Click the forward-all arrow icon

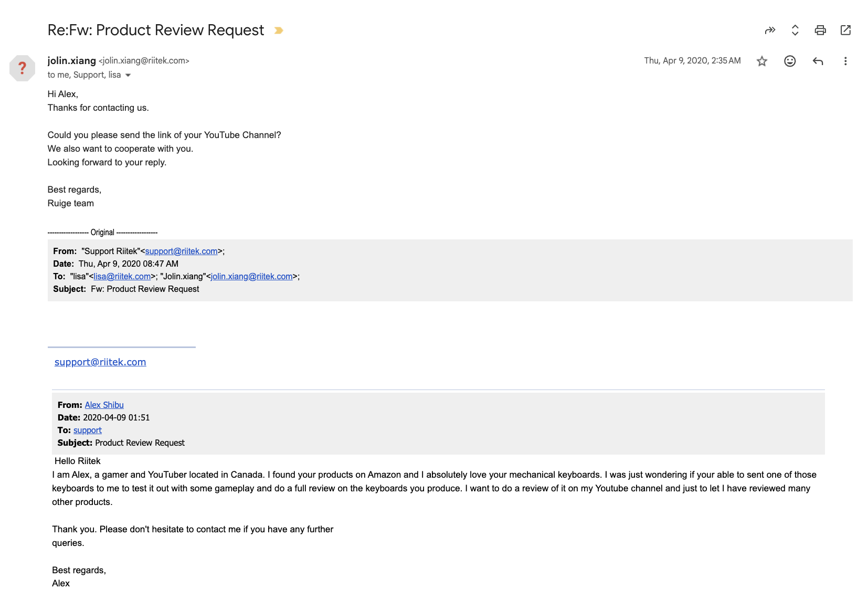tap(770, 30)
